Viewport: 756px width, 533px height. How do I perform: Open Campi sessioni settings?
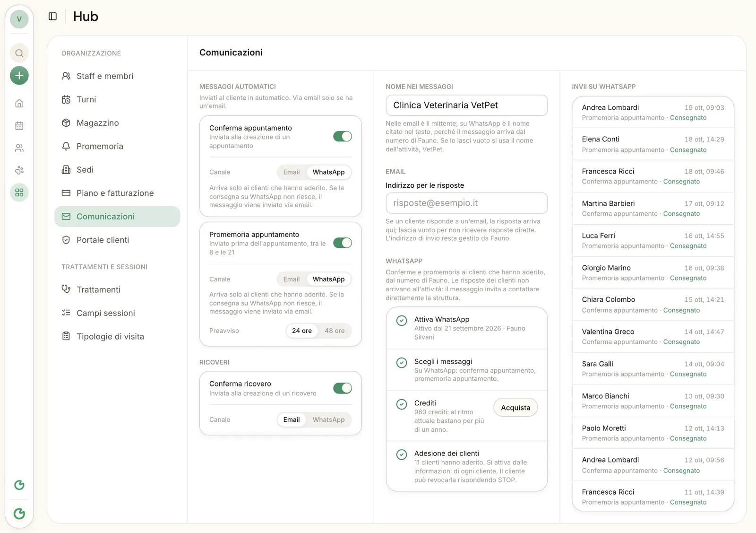pyautogui.click(x=117, y=313)
